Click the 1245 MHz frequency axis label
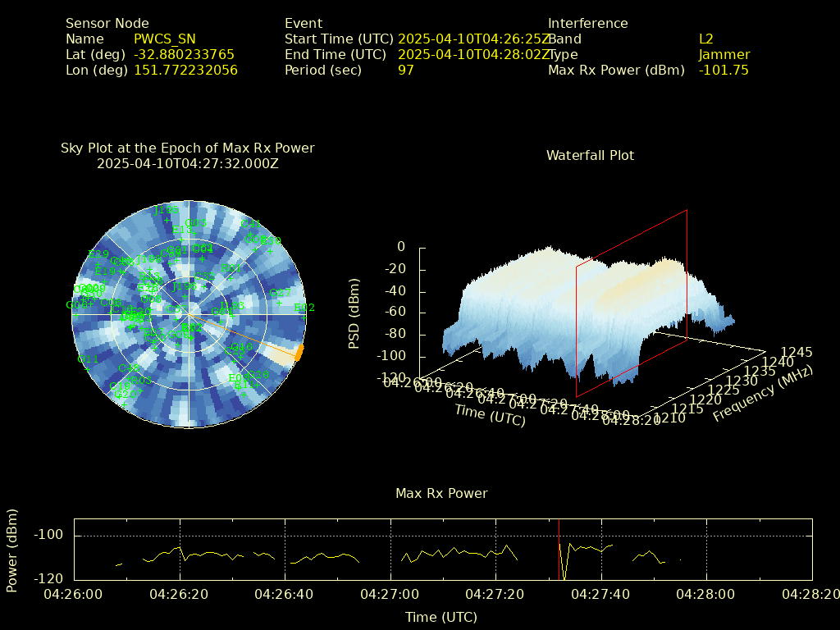The image size is (840, 630). pos(797,353)
